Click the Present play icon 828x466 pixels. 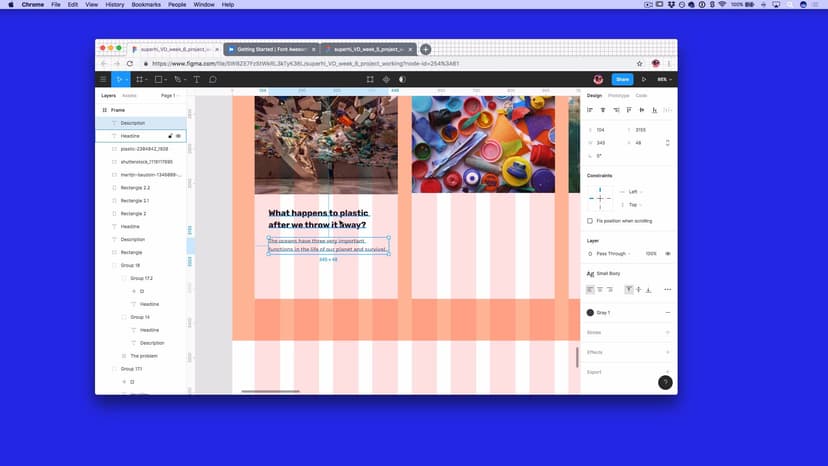tap(644, 79)
